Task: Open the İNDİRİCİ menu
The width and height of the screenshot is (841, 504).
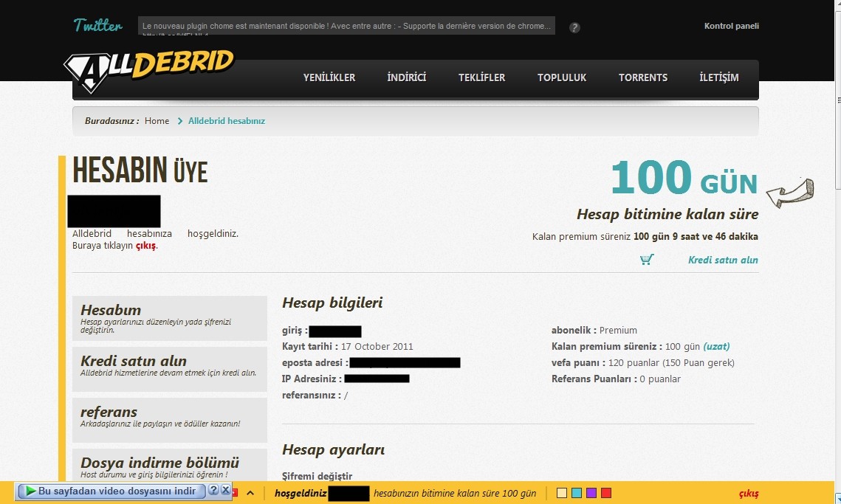Action: [x=407, y=77]
